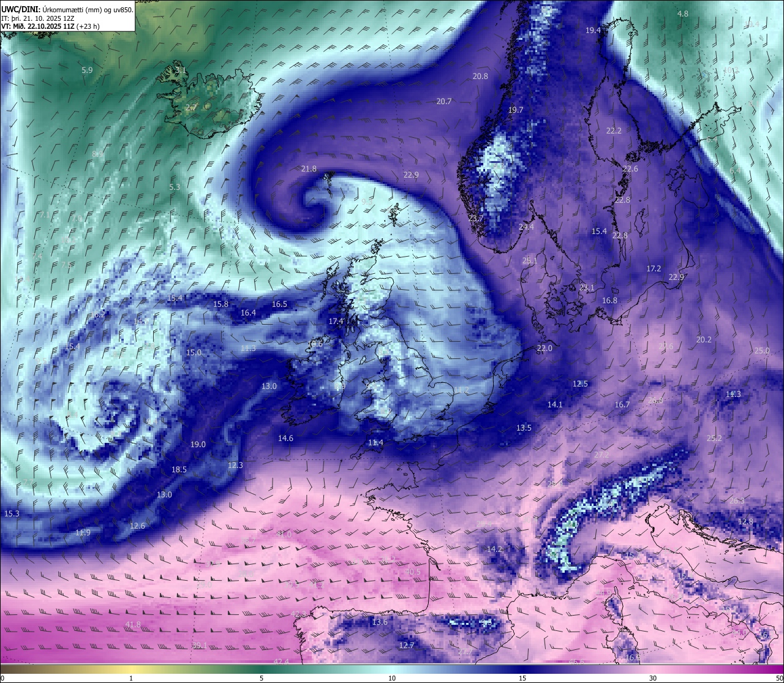Screen dimensions: 784x683
Task: Click the 25.1 value near Denmark
Action: (x=530, y=260)
